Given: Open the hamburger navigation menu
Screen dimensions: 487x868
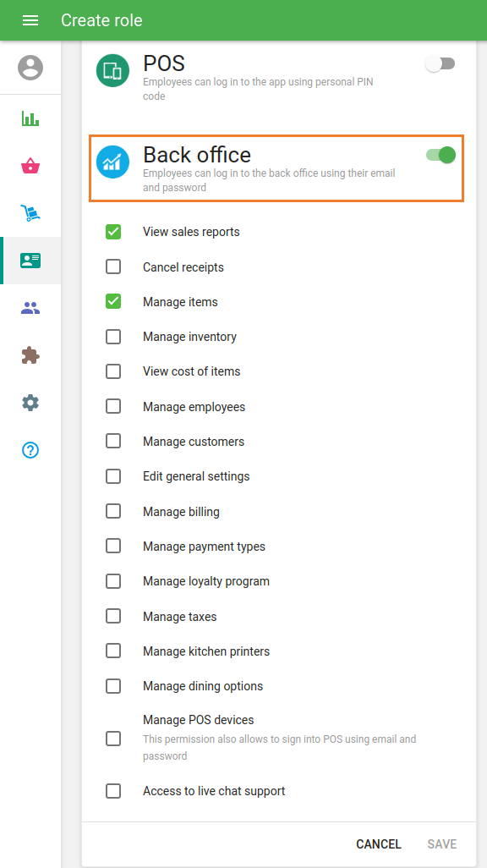Looking at the screenshot, I should point(30,20).
